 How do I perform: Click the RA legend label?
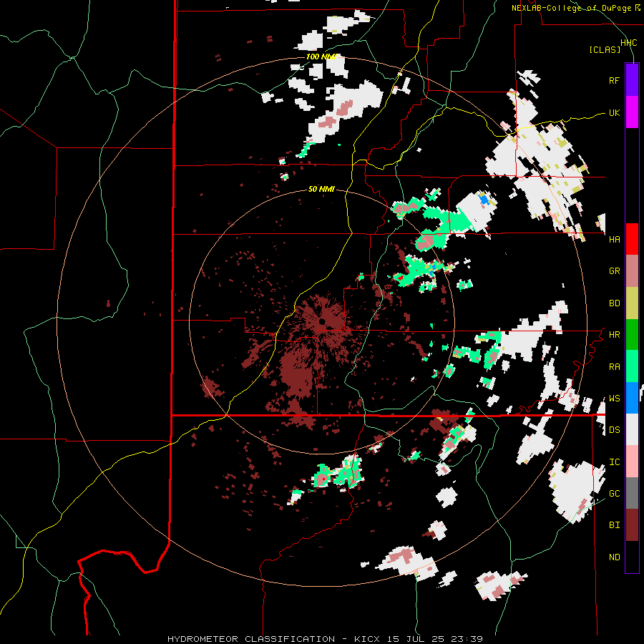click(614, 367)
